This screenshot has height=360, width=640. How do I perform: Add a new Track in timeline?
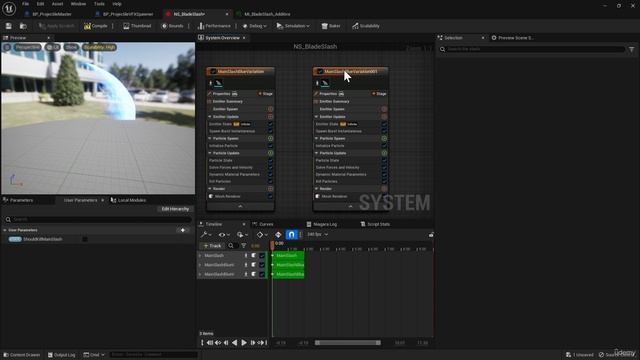212,246
